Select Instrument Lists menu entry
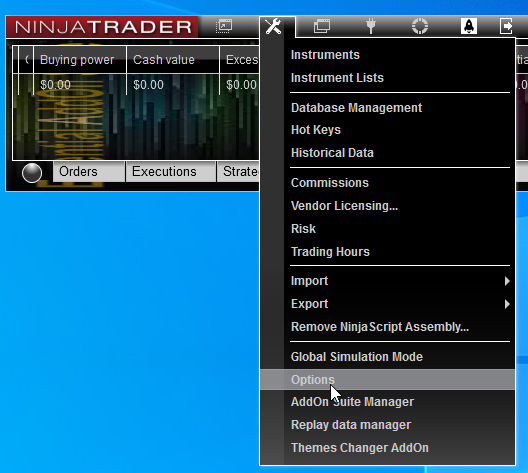Screen dimensions: 528x473 pos(387,78)
